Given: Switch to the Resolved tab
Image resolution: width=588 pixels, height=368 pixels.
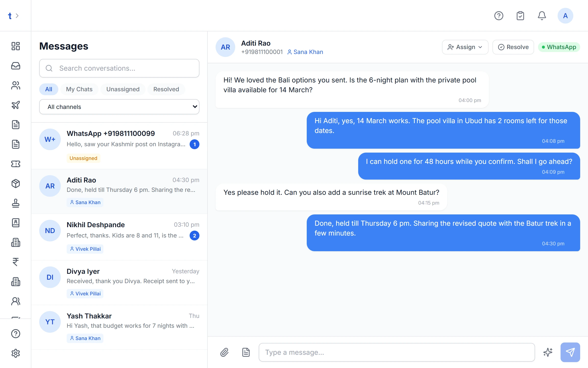Looking at the screenshot, I should point(166,89).
